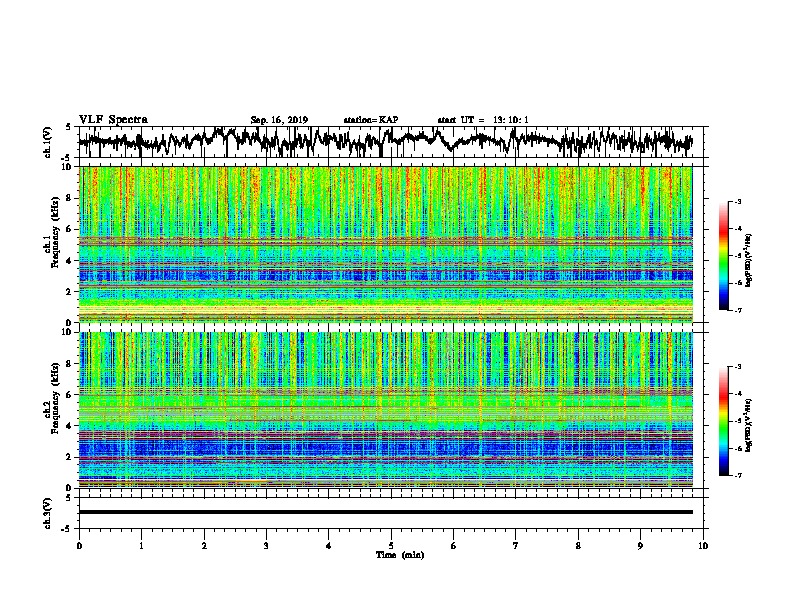
Task: Click time-axis tick label "1"
Action: [x=141, y=546]
